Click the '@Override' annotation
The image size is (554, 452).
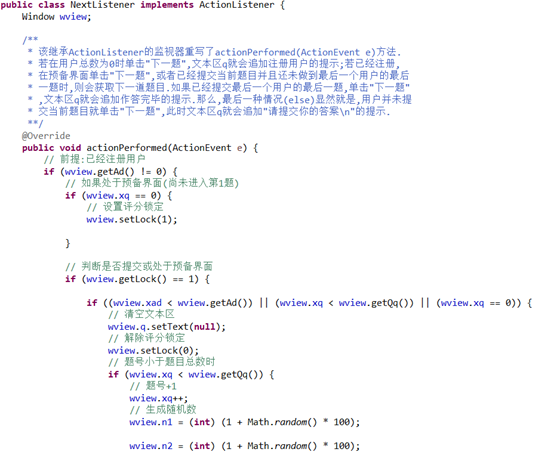coord(46,136)
